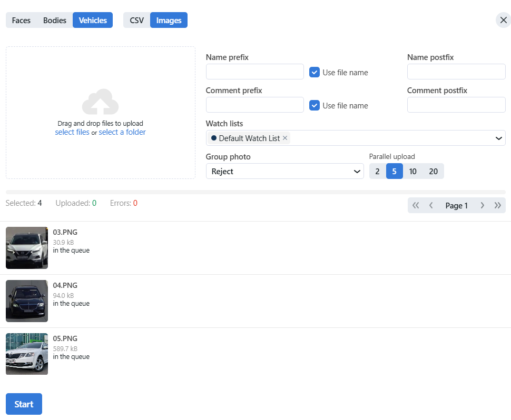Switch to the Bodies tab
Image resolution: width=511 pixels, height=420 pixels.
click(x=55, y=21)
